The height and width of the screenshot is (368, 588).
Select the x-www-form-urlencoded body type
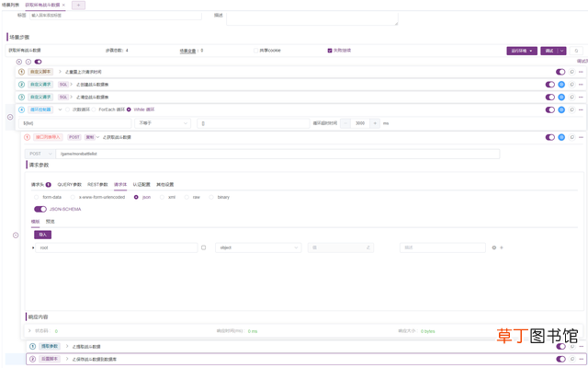73,197
